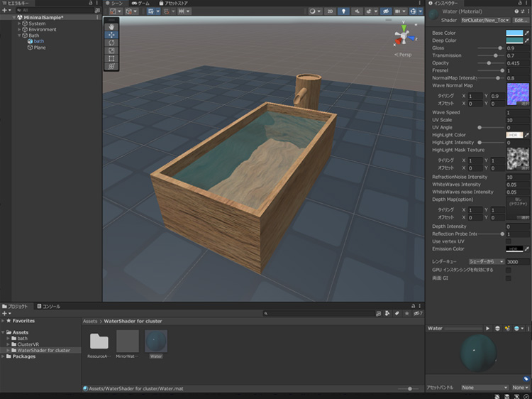Pick Base Color with the eyedropper
Screen dimensions: 532x399
pyautogui.click(x=527, y=33)
